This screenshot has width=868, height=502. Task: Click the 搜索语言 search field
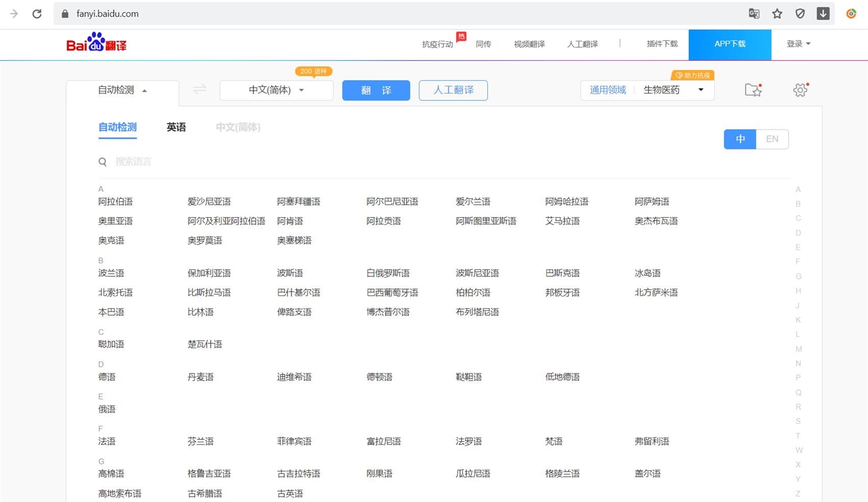445,162
